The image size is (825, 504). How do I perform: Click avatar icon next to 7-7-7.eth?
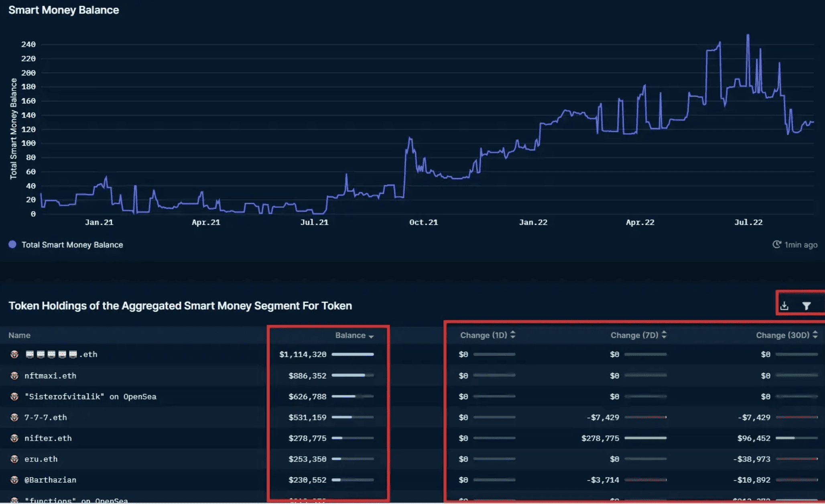[x=14, y=417]
